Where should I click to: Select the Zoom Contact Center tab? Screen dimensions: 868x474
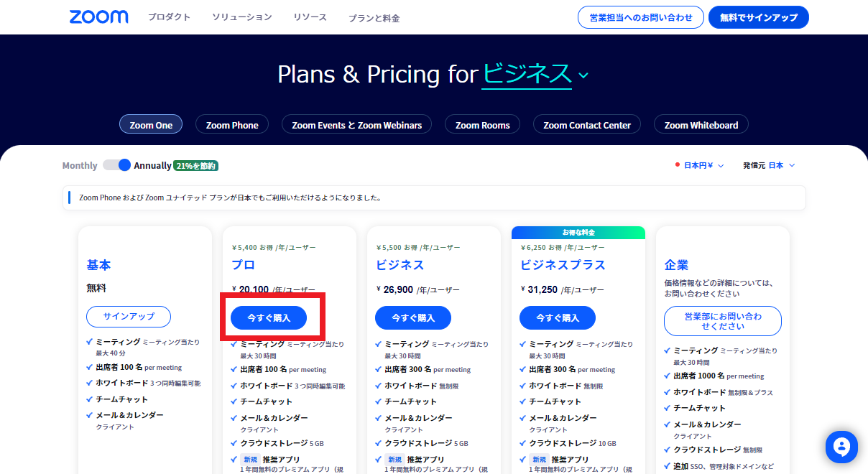tap(587, 124)
